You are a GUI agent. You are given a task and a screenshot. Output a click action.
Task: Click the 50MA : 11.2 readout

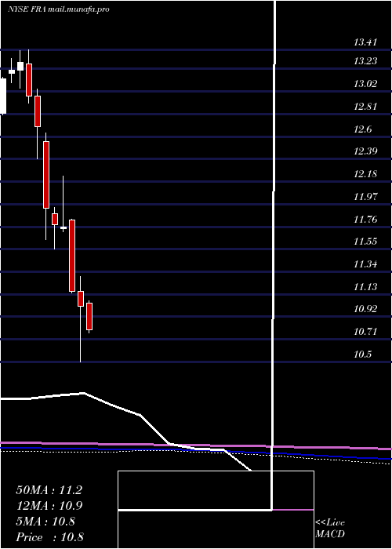click(x=49, y=490)
